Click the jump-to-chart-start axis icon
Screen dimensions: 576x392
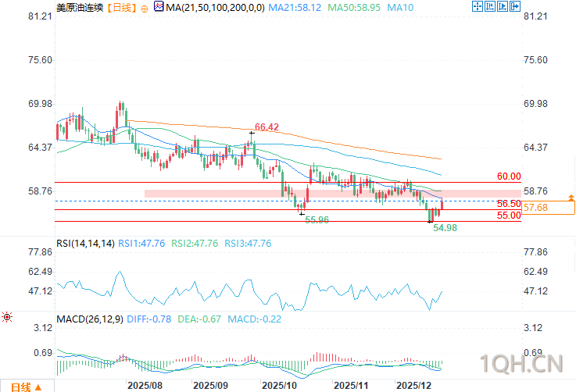click(490, 6)
